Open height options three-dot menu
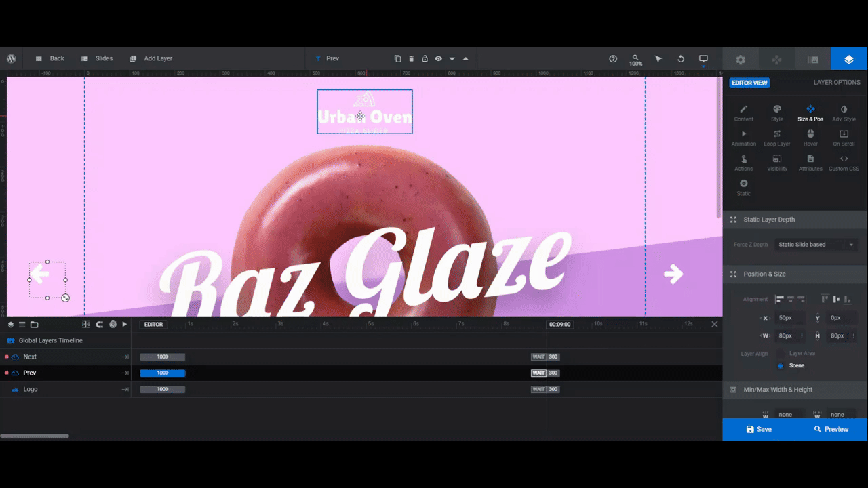The image size is (868, 488). [854, 335]
